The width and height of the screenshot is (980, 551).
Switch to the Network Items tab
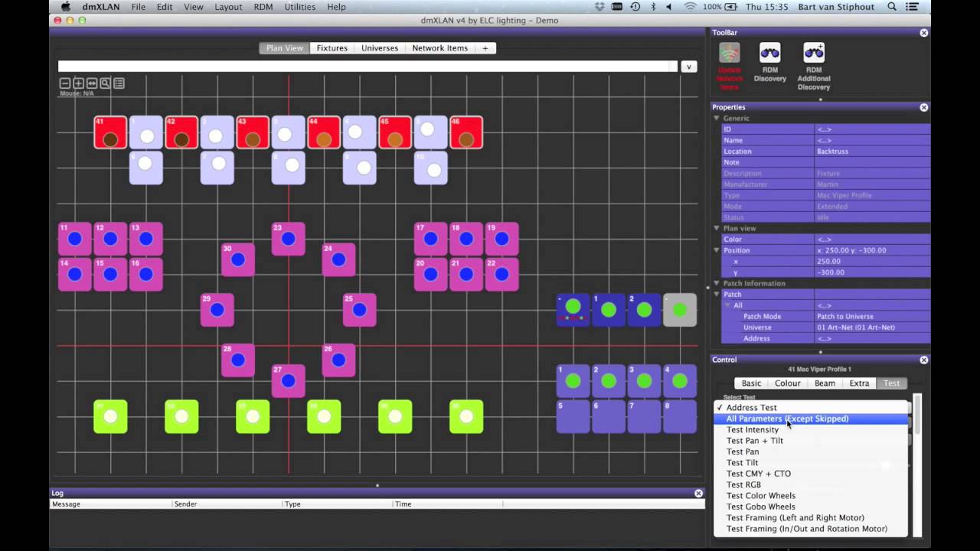pos(440,48)
